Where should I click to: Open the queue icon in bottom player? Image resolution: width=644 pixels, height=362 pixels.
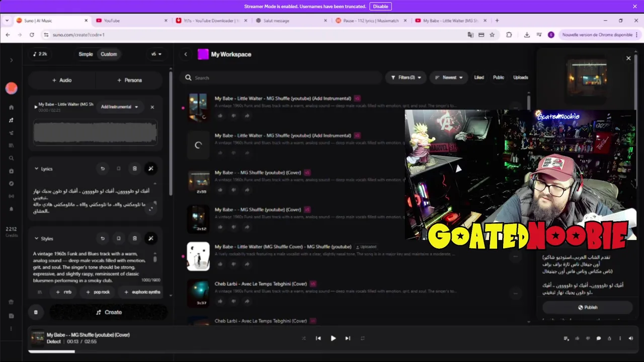pos(566,338)
